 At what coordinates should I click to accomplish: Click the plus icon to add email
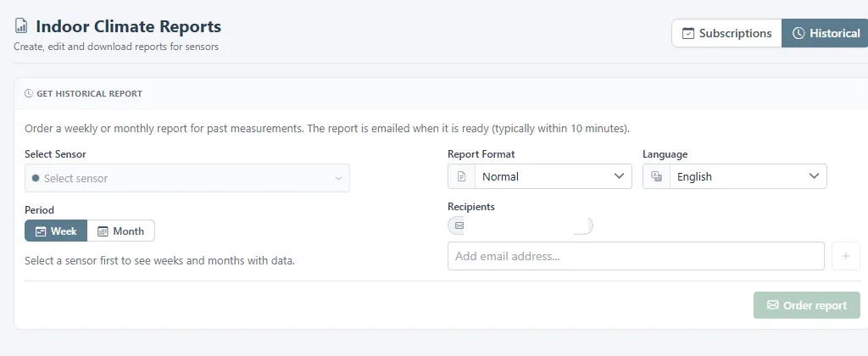(846, 256)
